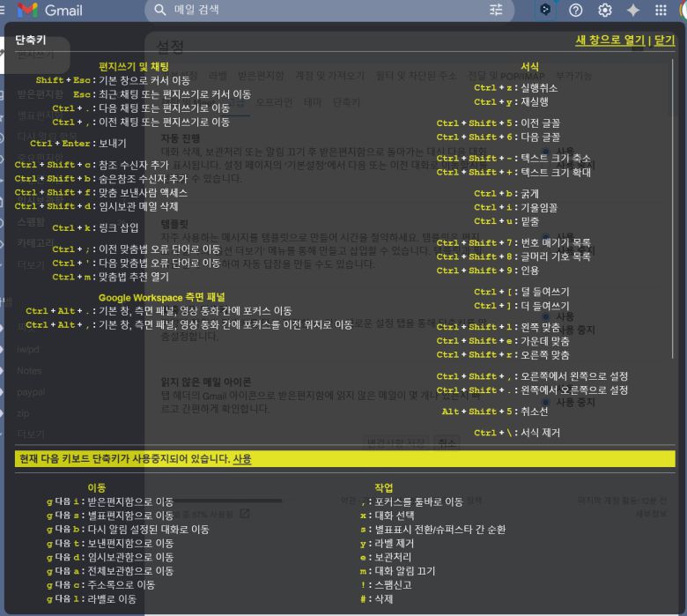Screen dimensions: 687x616
Task: Click the Gmail logo icon
Action: 27,11
